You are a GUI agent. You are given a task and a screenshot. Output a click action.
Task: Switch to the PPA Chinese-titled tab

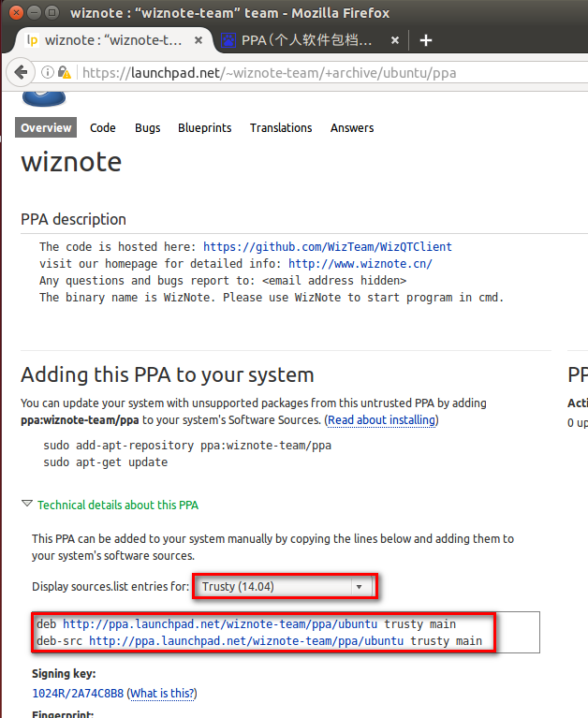(312, 40)
